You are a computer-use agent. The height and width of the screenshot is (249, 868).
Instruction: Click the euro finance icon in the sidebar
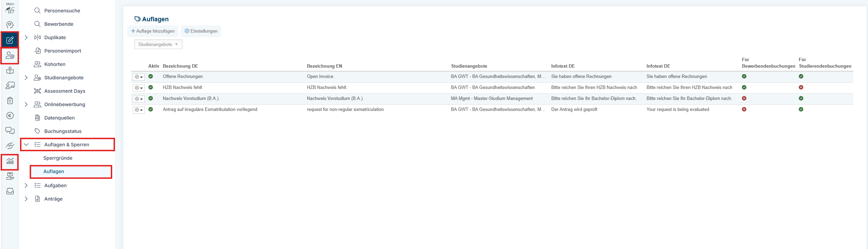coord(10,116)
